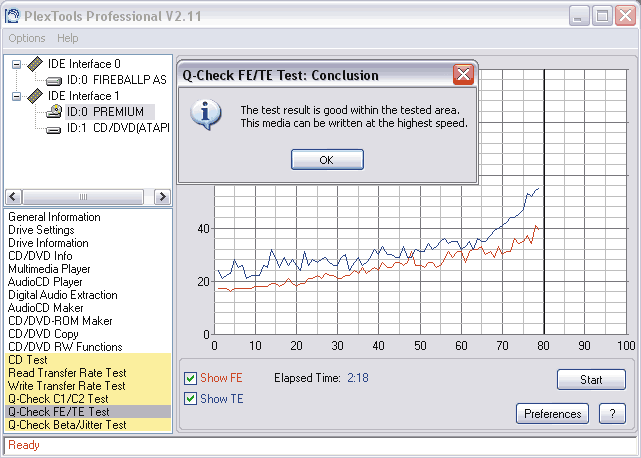Select ID:0 FIREBALLP AS drive
Viewport: 641px width, 458px height.
click(x=117, y=80)
